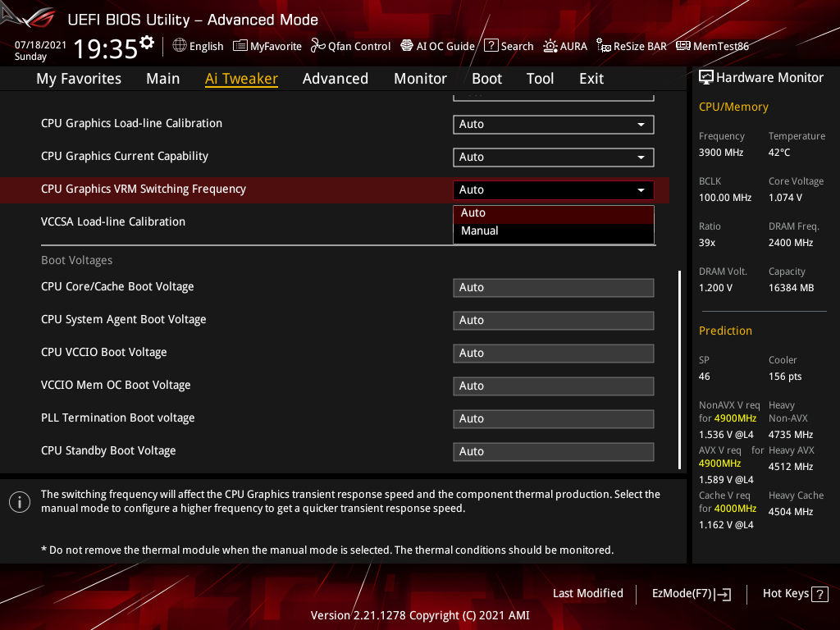Switch to the Advanced tab

tap(336, 78)
